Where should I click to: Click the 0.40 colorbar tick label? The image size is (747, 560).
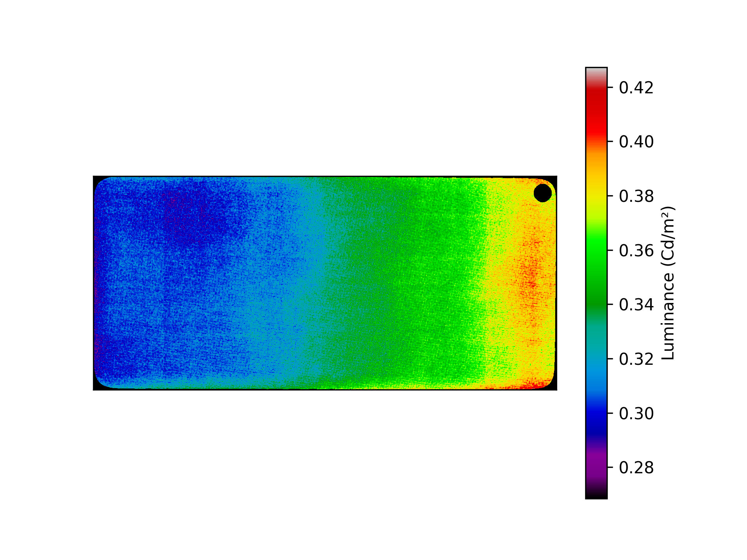click(x=636, y=142)
